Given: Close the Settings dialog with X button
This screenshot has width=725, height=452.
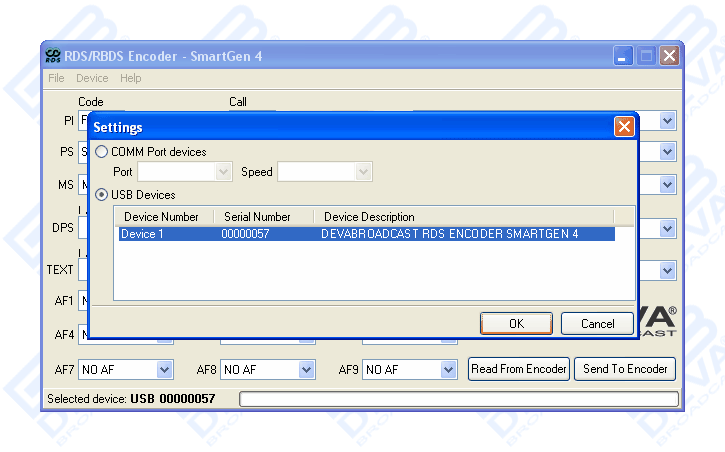Looking at the screenshot, I should [624, 127].
